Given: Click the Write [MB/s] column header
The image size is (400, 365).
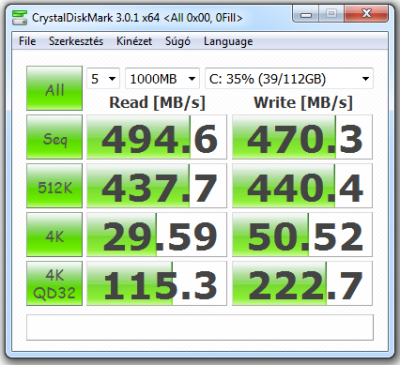Looking at the screenshot, I should pos(303,103).
